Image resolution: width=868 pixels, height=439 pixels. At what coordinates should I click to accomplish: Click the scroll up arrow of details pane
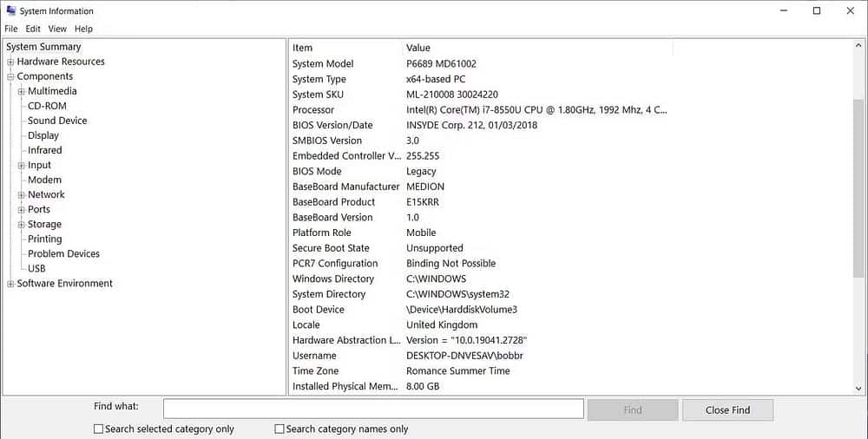tap(858, 45)
